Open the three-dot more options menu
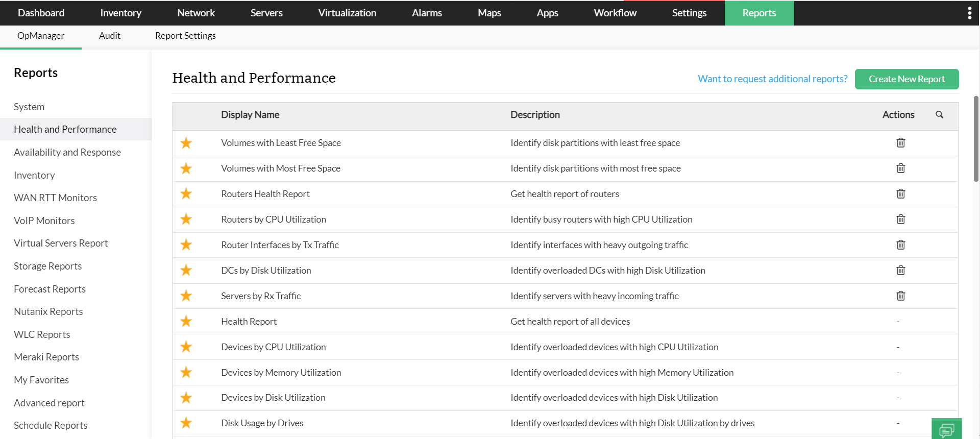 click(x=969, y=13)
